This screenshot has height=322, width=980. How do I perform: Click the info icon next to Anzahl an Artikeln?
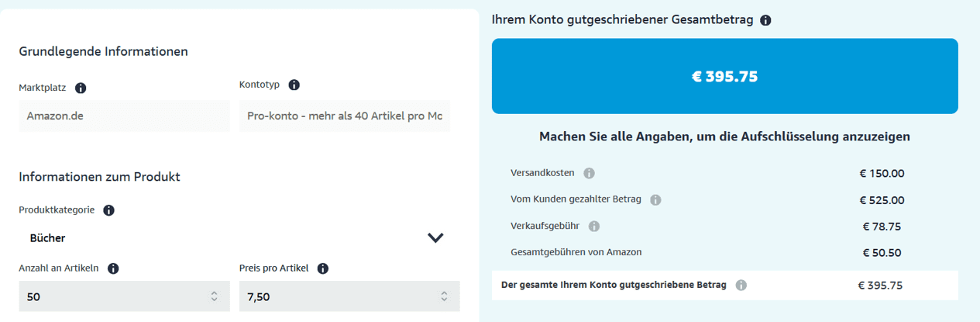click(x=113, y=268)
